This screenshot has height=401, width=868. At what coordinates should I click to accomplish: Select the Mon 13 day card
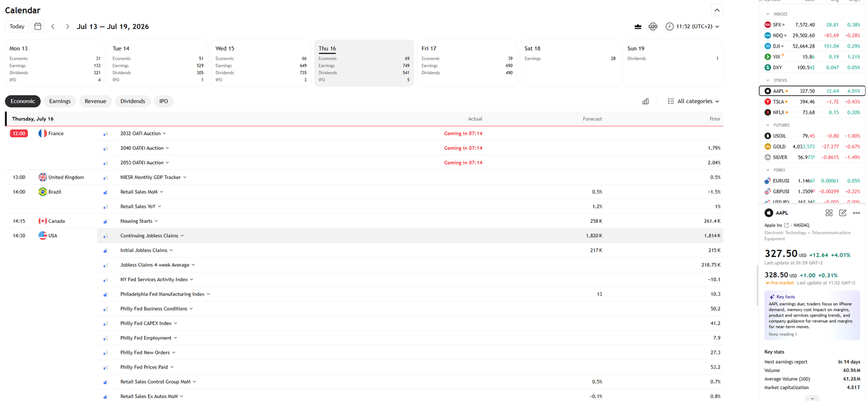coord(55,63)
